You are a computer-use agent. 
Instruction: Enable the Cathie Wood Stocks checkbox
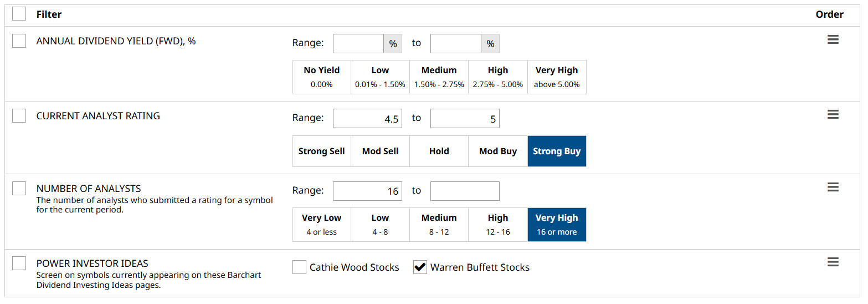(x=300, y=267)
